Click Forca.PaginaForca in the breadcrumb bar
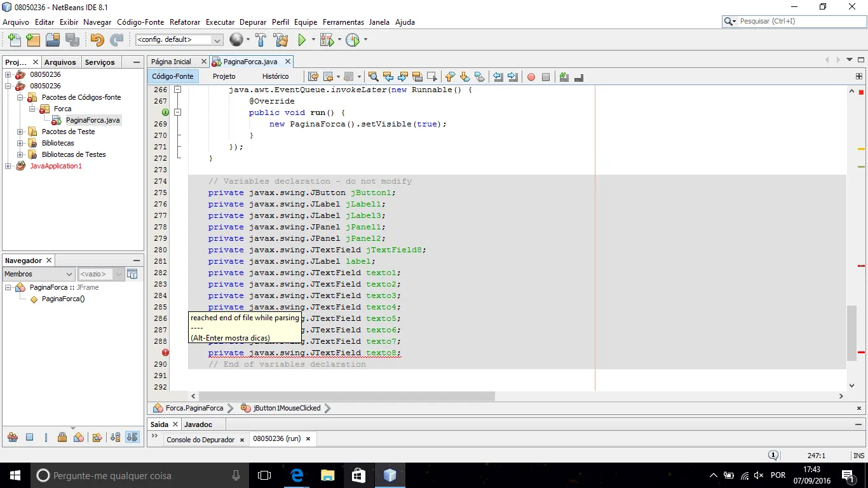 click(194, 408)
